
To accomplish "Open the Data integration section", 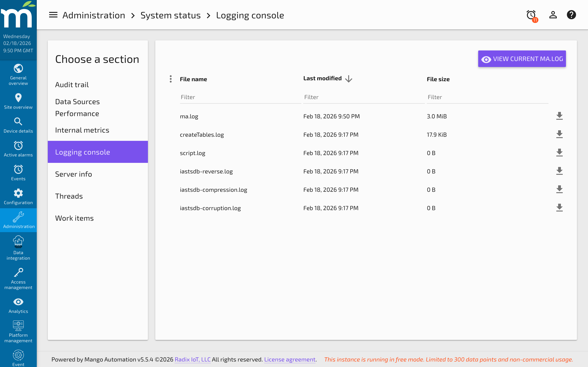I will (18, 247).
